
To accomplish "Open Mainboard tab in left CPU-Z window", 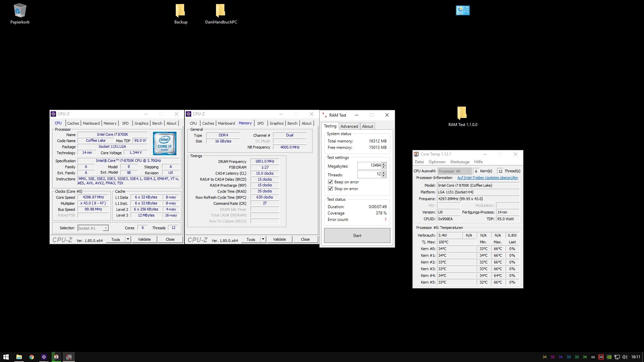I will tap(91, 123).
